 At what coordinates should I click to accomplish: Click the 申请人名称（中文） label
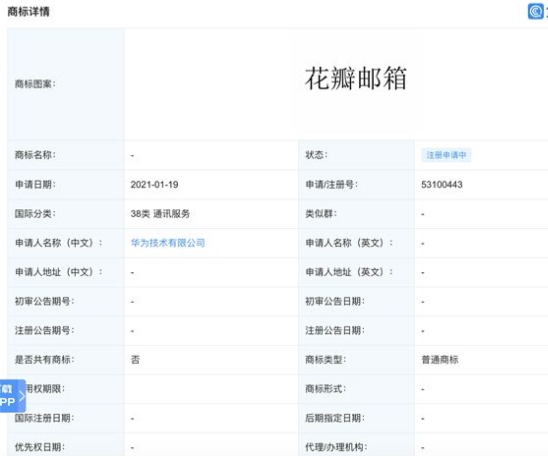[x=59, y=243]
